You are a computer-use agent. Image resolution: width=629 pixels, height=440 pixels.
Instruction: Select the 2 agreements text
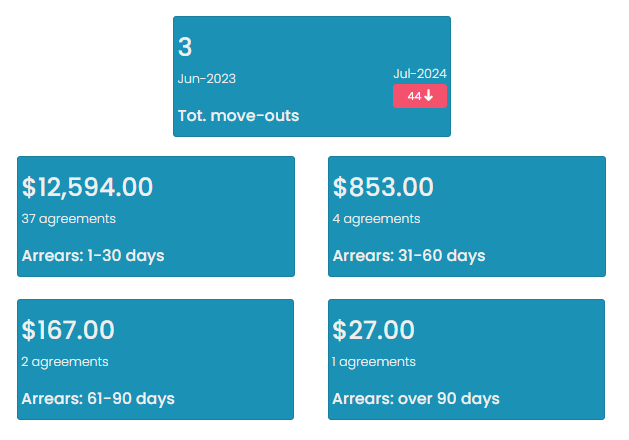coord(65,362)
